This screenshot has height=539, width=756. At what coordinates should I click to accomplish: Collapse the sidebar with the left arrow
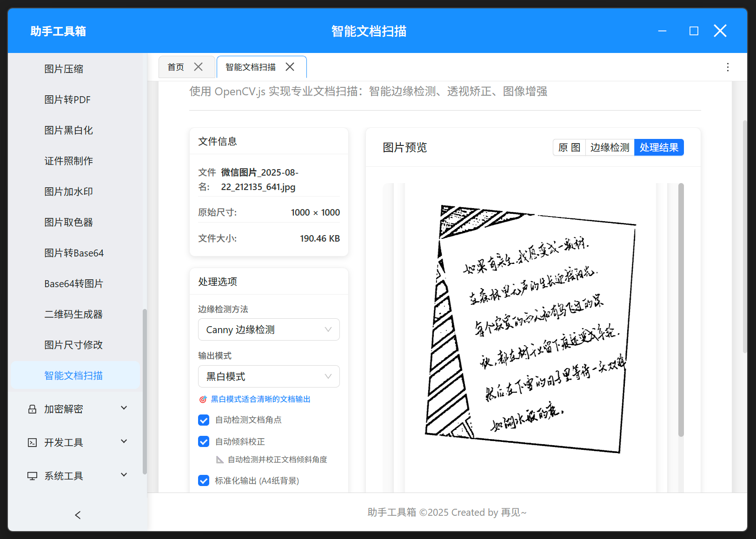tap(78, 515)
